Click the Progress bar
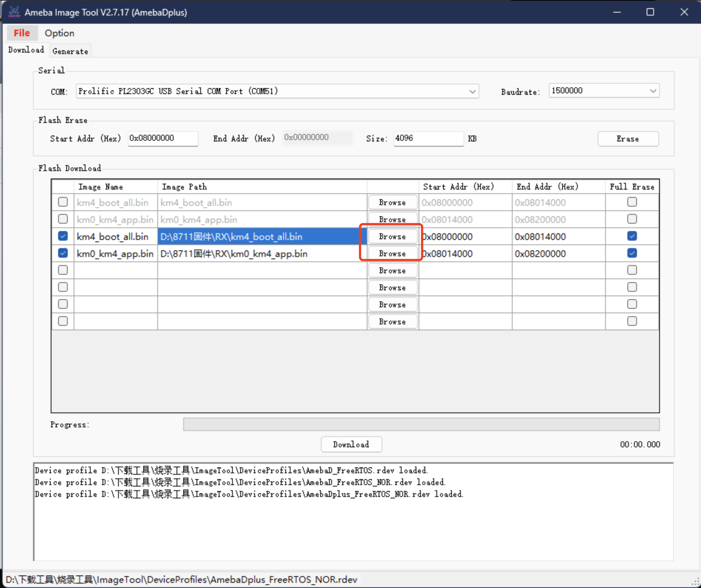 click(x=421, y=424)
